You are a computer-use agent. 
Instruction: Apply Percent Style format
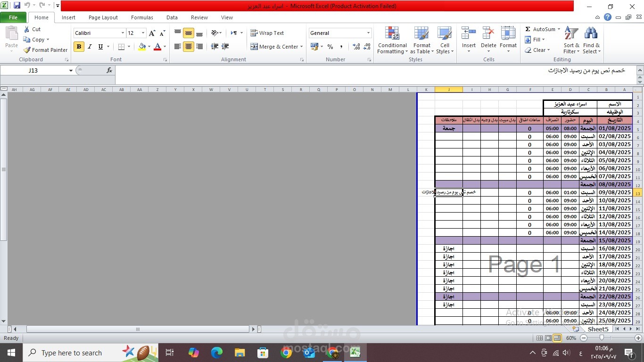[330, 47]
